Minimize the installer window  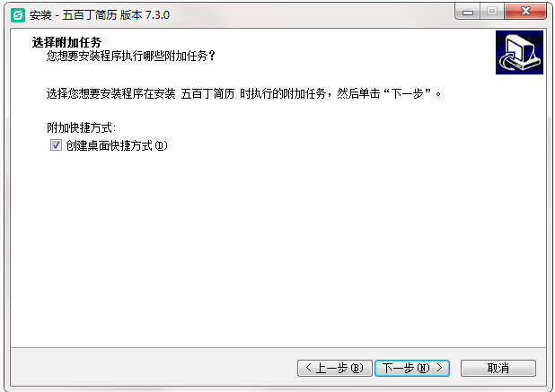pos(468,12)
